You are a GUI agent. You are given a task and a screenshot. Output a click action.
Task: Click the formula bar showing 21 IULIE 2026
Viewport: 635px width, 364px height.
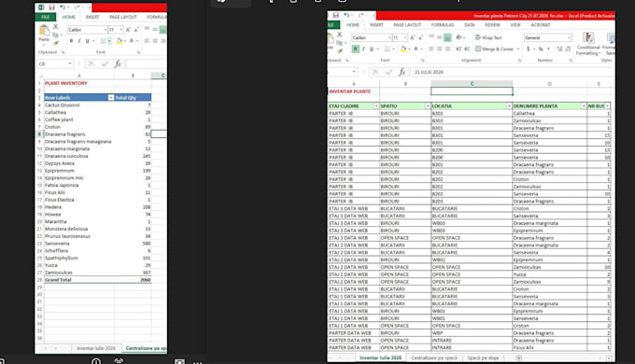(x=512, y=72)
